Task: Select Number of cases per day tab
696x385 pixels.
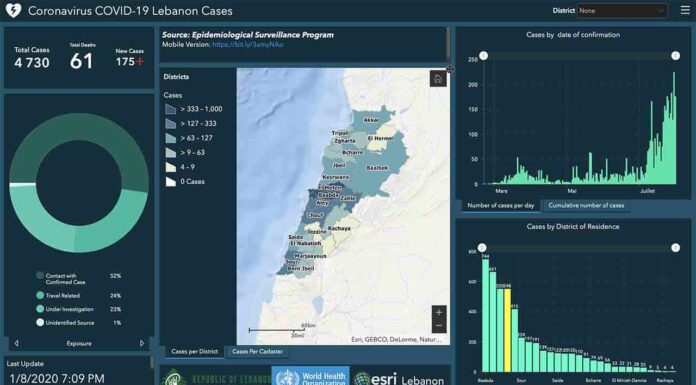Action: (x=501, y=206)
